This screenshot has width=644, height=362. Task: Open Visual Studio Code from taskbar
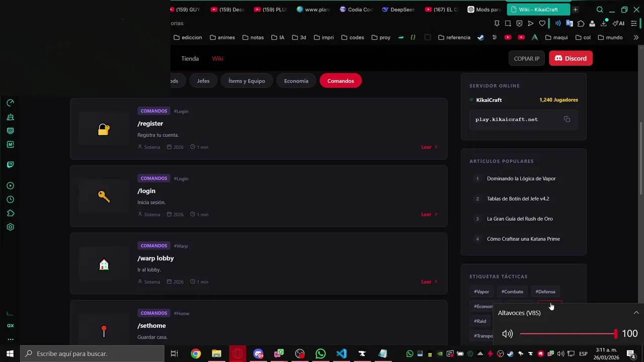[341, 353]
